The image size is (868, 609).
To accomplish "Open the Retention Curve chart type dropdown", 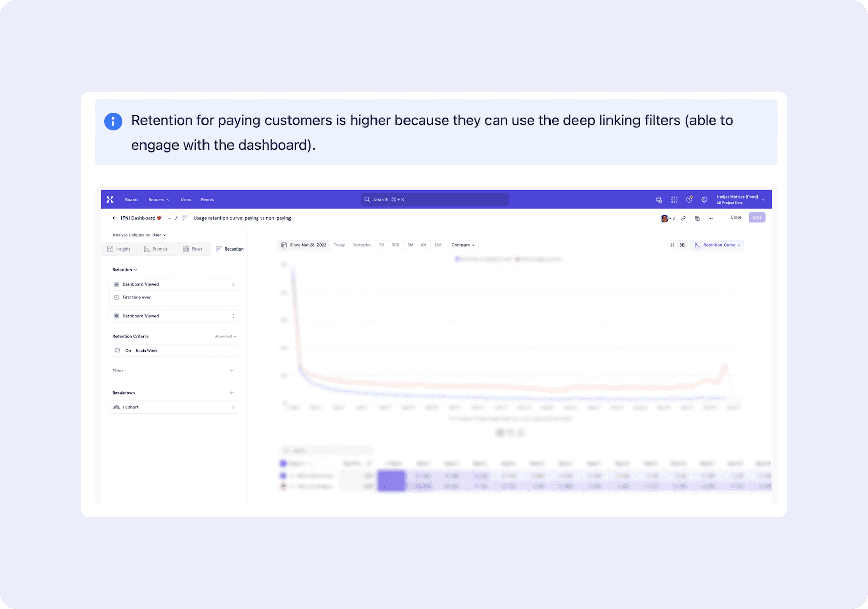I will coord(717,245).
